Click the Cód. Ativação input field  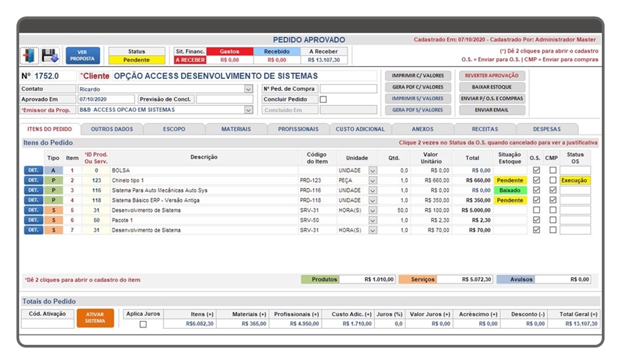coord(47,324)
